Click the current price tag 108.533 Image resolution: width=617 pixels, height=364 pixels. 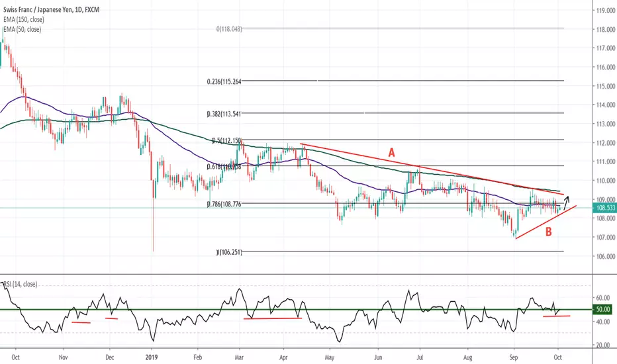click(x=605, y=208)
